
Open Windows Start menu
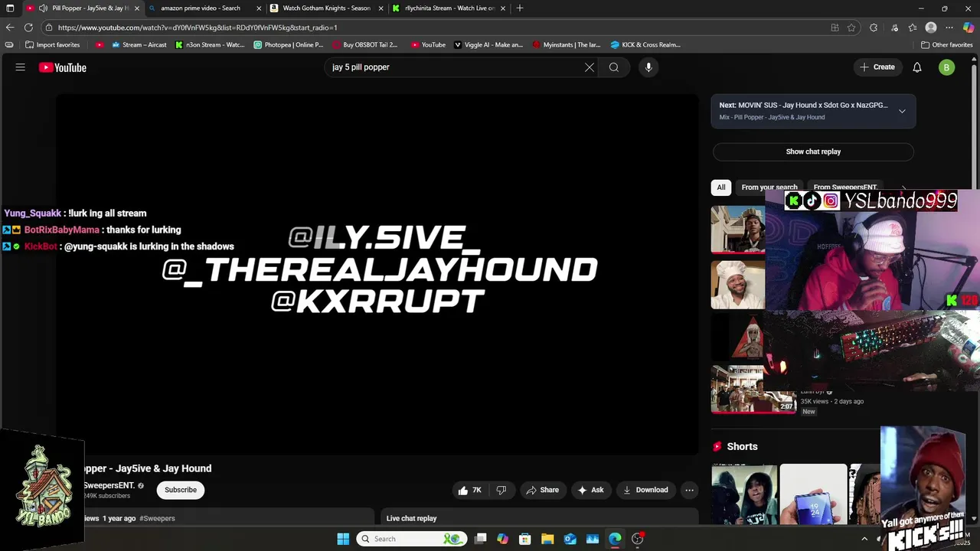click(x=343, y=539)
